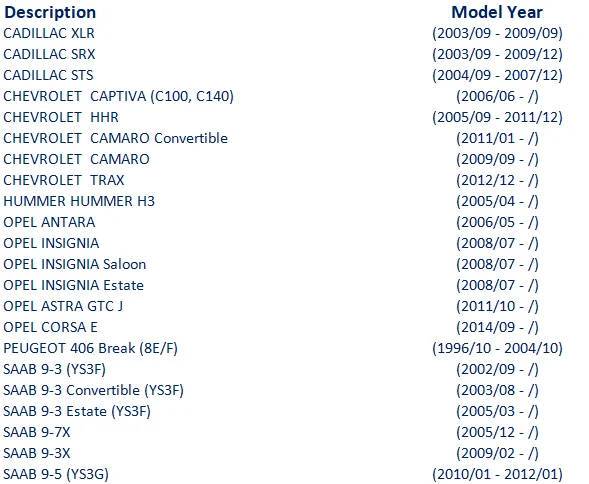The width and height of the screenshot is (589, 484).
Task: Select CHEVROLET CAPTIVA (C100, C140) text
Action: click(118, 97)
